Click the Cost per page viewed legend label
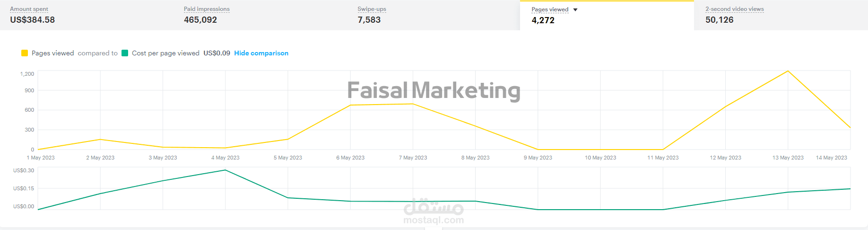Screen dimensions: 868x230 [x=165, y=53]
